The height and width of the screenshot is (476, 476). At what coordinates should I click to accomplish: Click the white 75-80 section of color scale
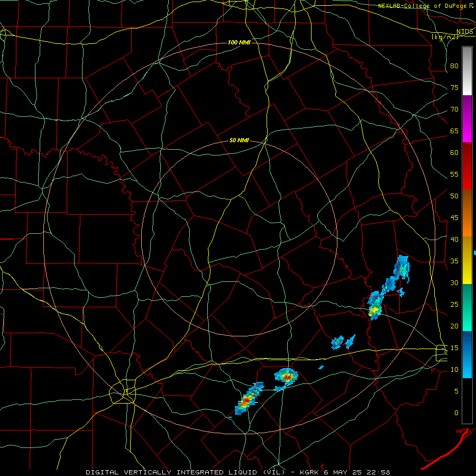coord(467,71)
